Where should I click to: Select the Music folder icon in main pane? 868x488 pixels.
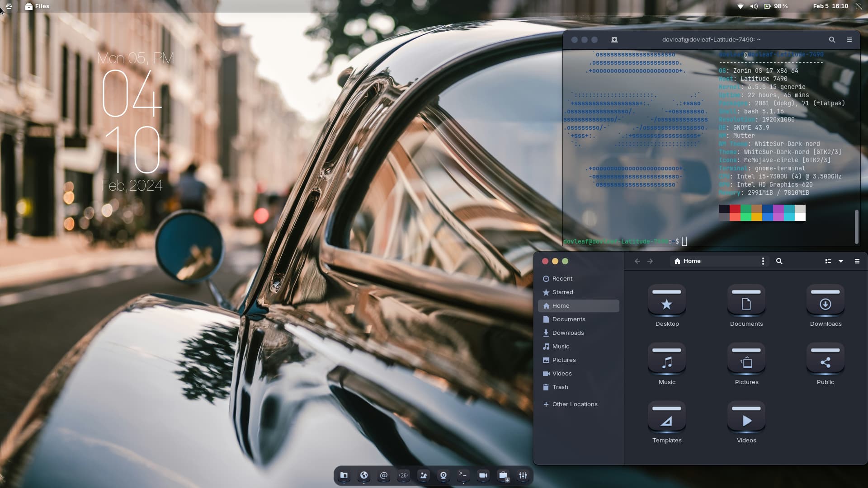(667, 359)
